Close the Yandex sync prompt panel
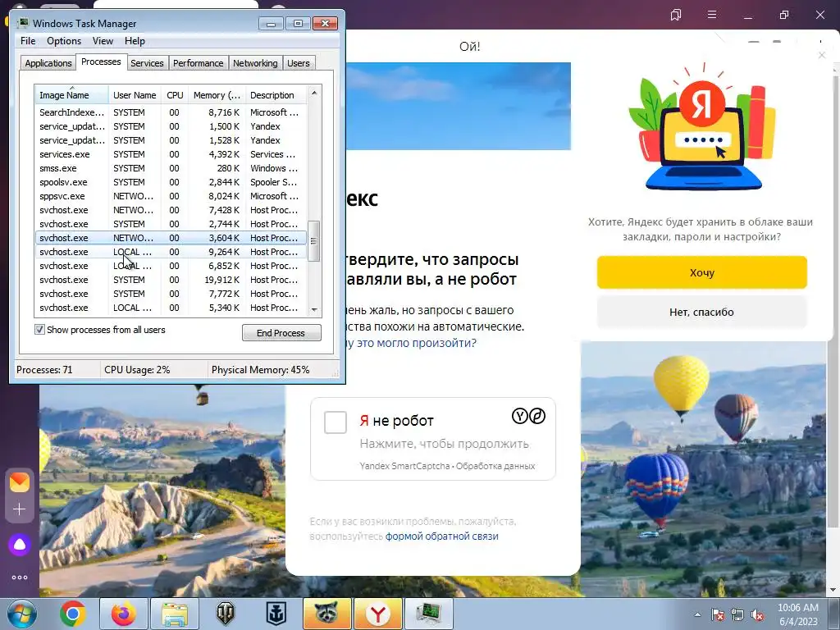 822,55
